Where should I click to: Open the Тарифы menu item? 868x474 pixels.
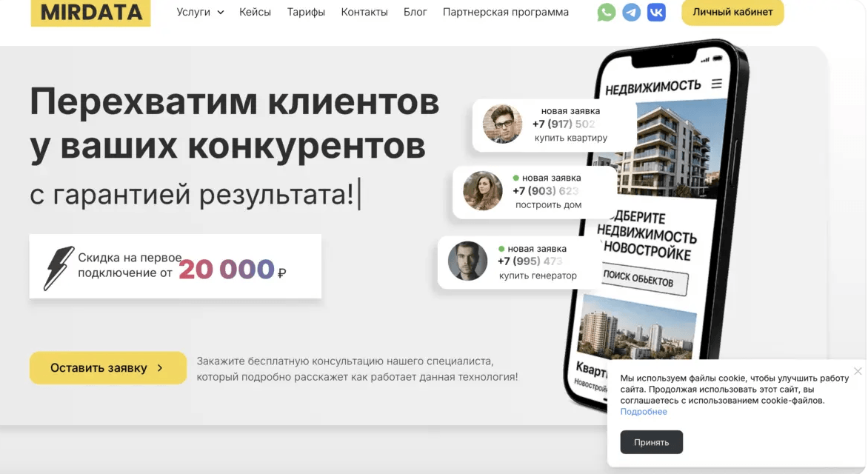(x=306, y=12)
